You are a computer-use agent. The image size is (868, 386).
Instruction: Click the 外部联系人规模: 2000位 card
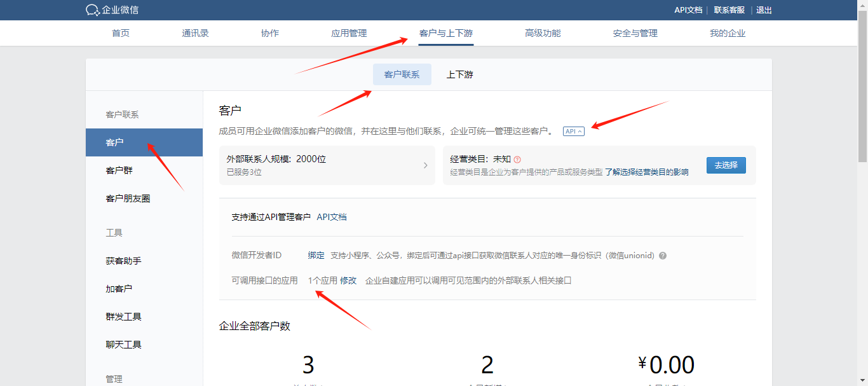pos(327,165)
